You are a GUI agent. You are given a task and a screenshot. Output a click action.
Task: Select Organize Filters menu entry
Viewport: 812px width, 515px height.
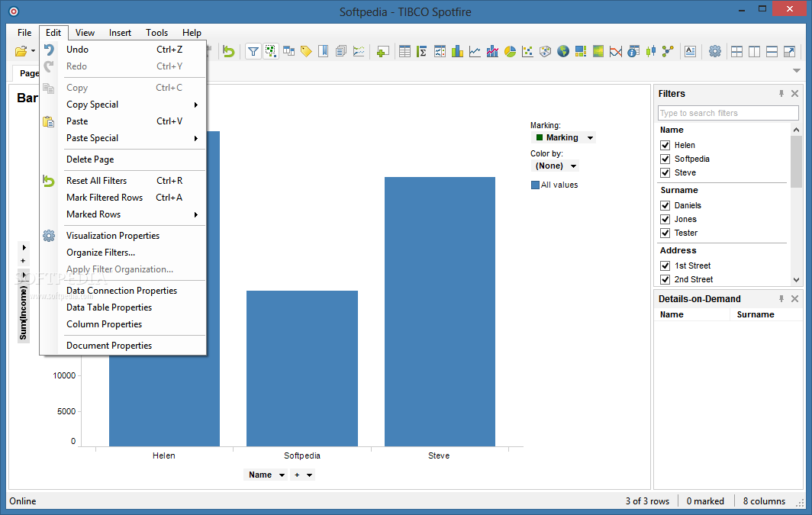(124, 253)
